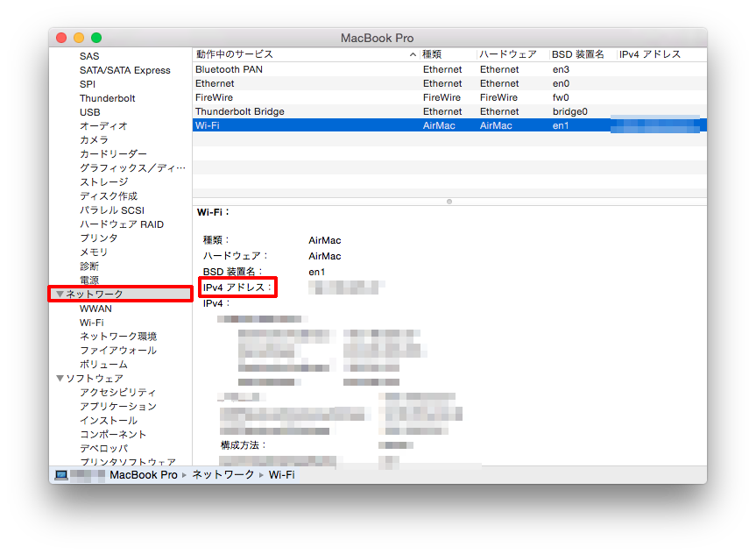This screenshot has height=554, width=756.
Task: Select デベロッパ in the sidebar
Action: (x=103, y=448)
